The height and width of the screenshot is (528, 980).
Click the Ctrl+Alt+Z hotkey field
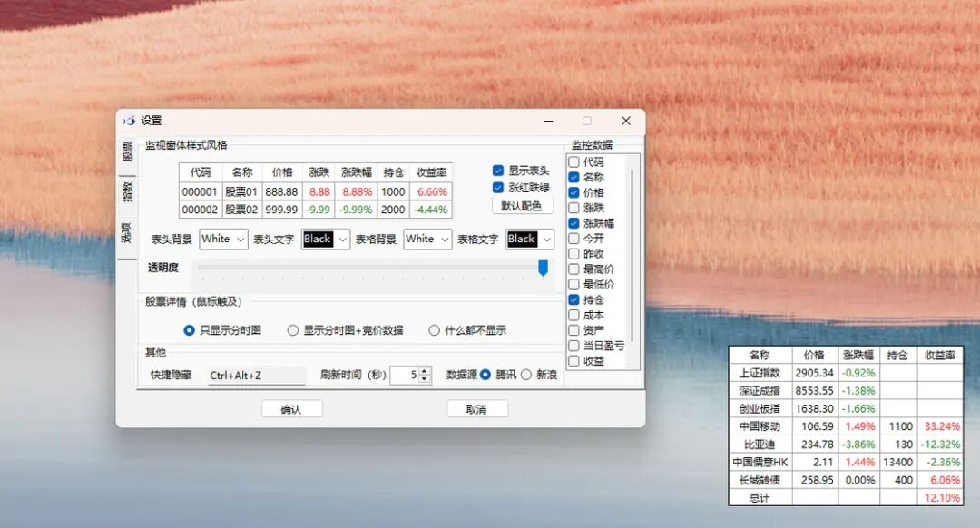(257, 375)
